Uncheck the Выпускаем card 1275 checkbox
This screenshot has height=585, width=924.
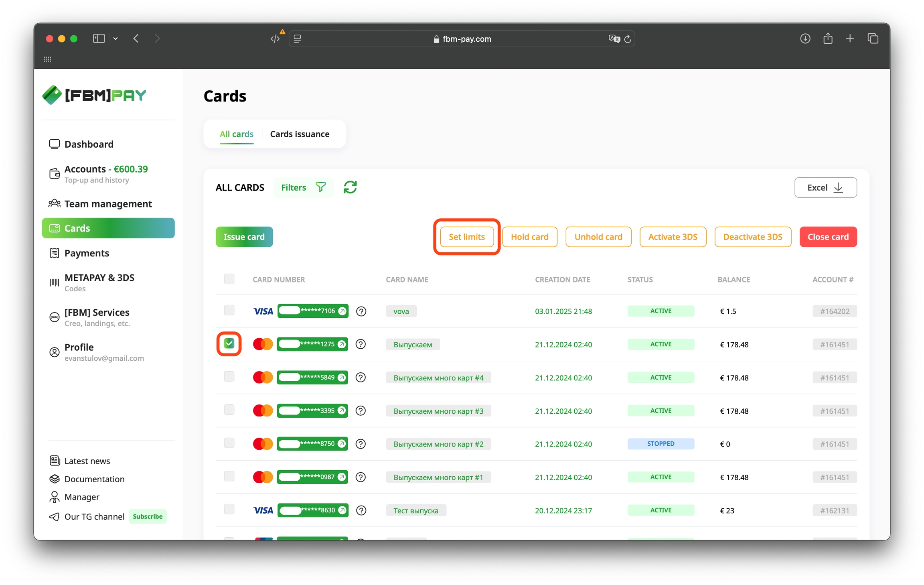[229, 343]
